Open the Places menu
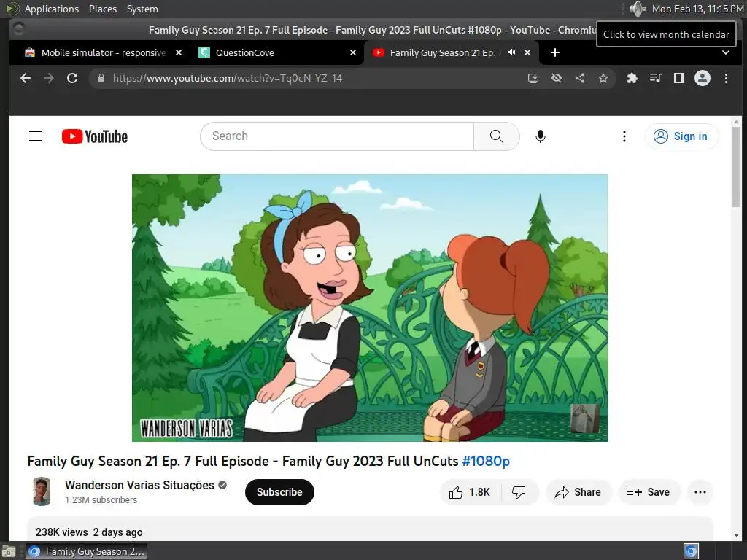Screen dimensions: 747x560 click(x=102, y=9)
